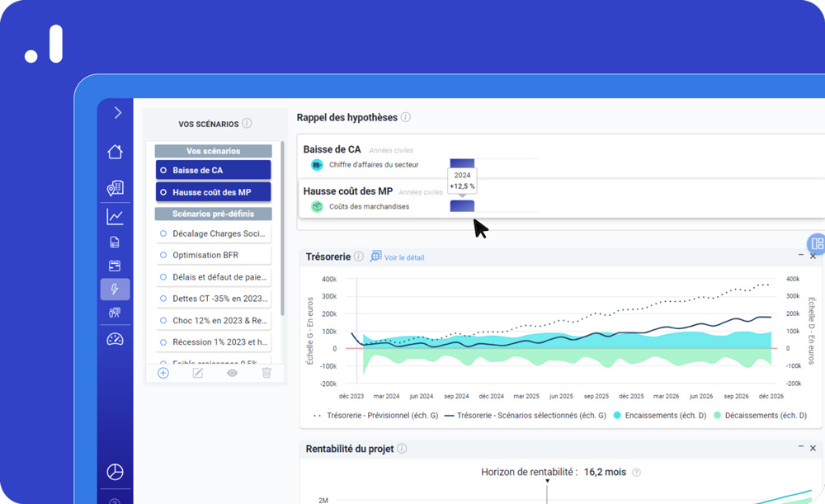
Task: Open the line chart sidebar icon
Action: click(115, 217)
